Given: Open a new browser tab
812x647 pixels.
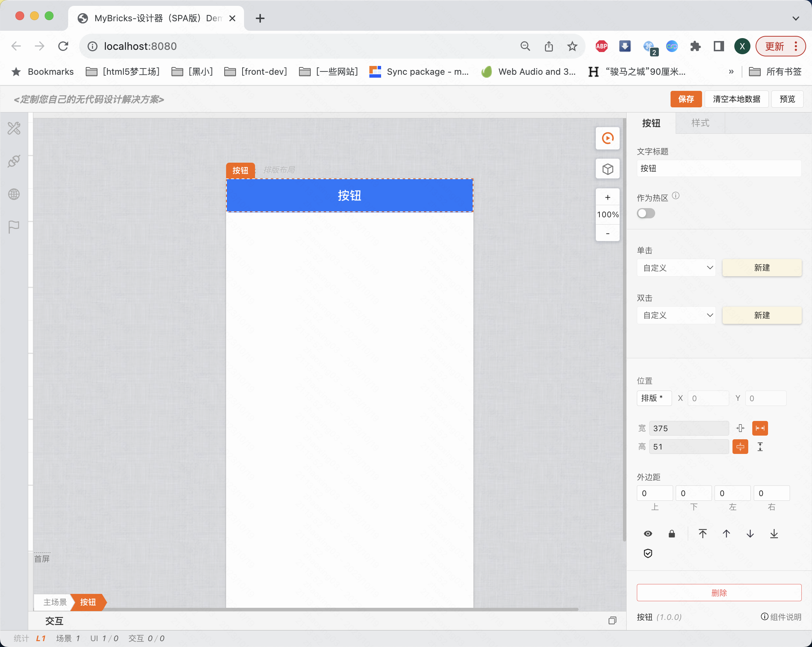Looking at the screenshot, I should [x=260, y=18].
